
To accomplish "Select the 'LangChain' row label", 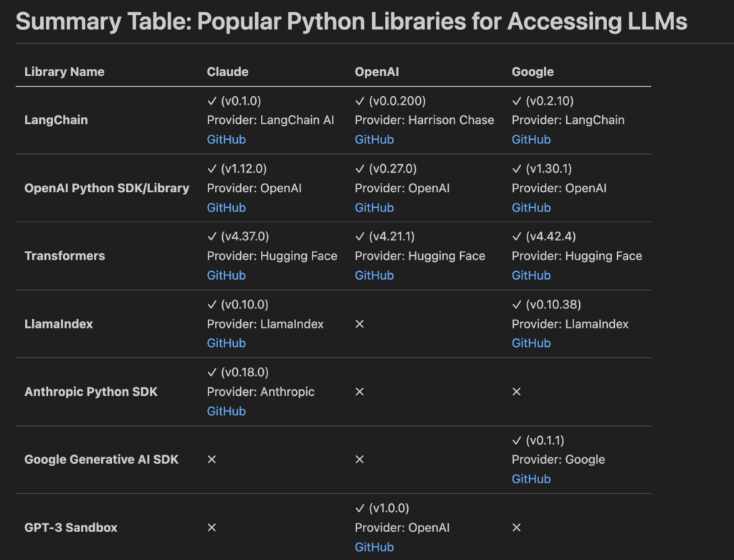I will [x=56, y=120].
